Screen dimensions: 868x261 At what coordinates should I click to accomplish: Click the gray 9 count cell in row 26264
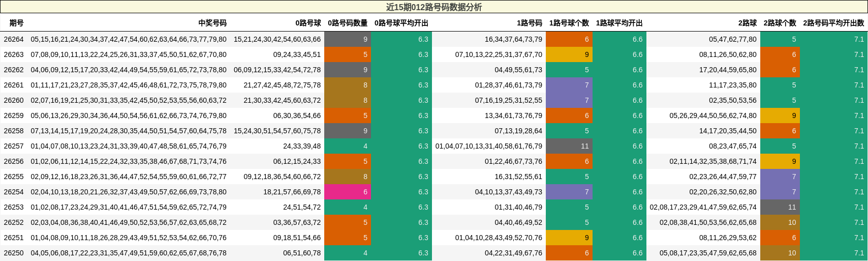coord(348,39)
